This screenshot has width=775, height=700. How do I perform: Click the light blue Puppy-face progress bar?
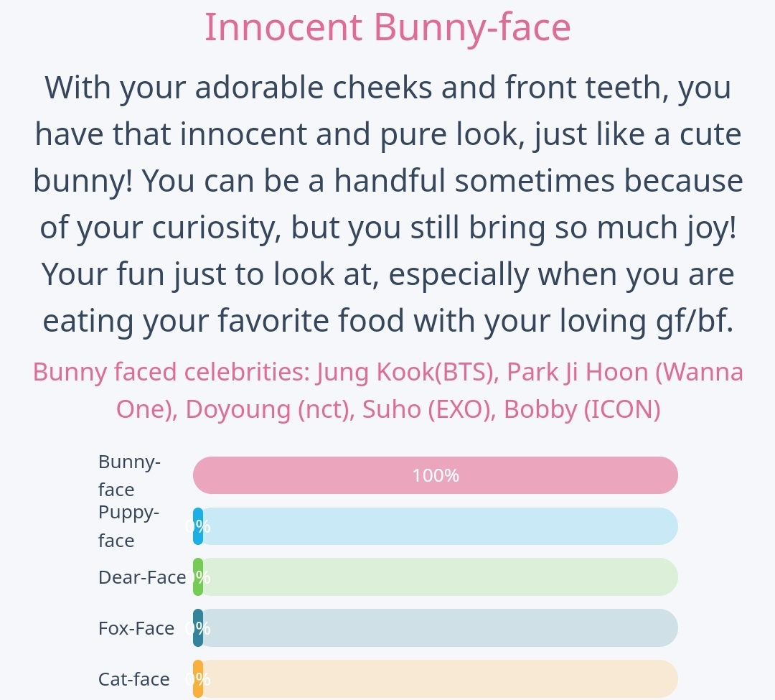click(x=438, y=526)
